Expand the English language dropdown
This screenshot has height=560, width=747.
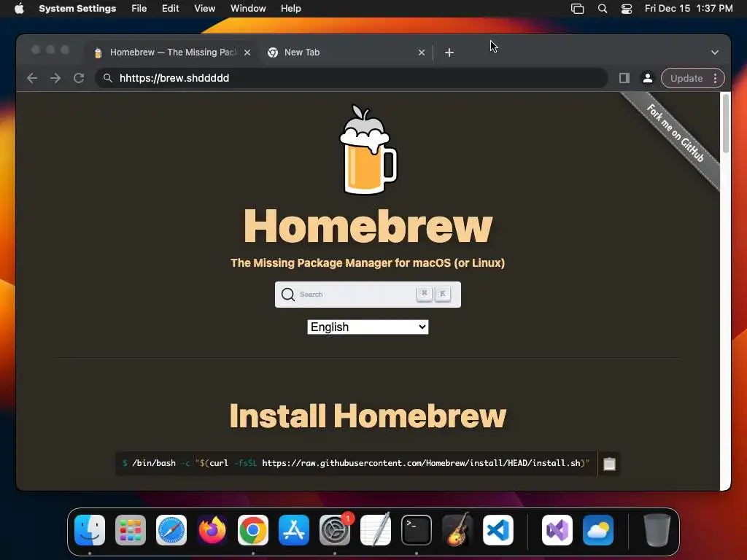coord(368,327)
